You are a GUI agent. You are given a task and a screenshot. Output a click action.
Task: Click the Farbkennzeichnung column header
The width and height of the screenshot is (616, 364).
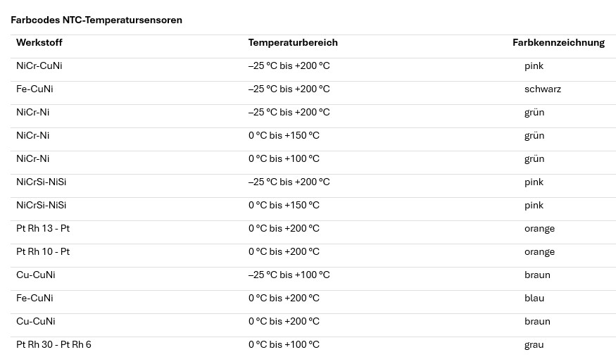point(558,43)
